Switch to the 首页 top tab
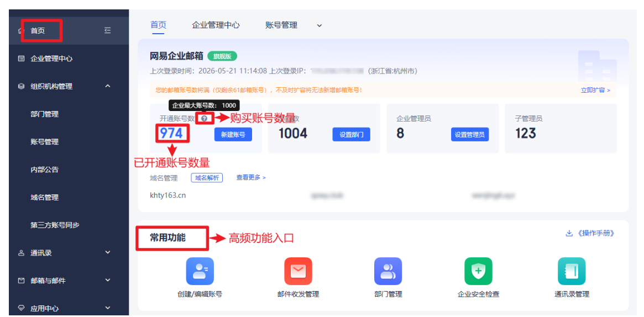Viewport: 644px width, 317px height. point(158,25)
